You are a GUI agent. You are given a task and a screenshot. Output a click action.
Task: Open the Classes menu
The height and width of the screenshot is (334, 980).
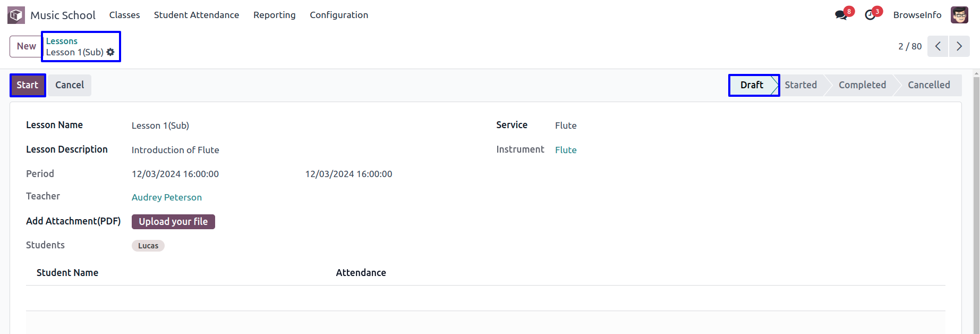click(125, 15)
